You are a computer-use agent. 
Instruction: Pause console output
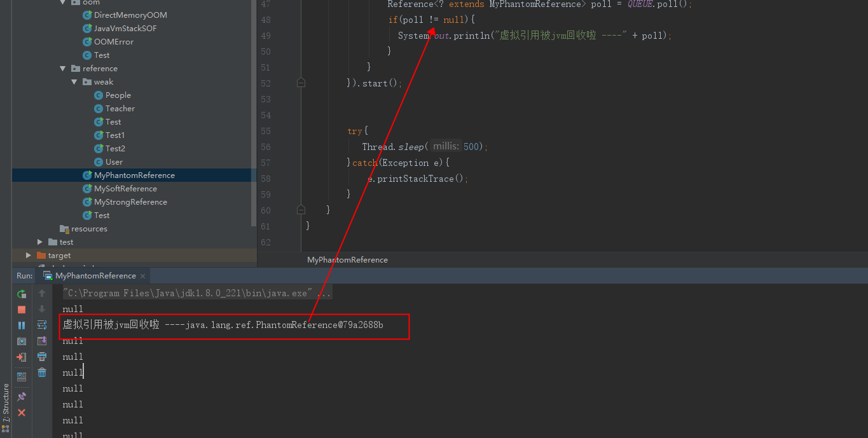[22, 325]
